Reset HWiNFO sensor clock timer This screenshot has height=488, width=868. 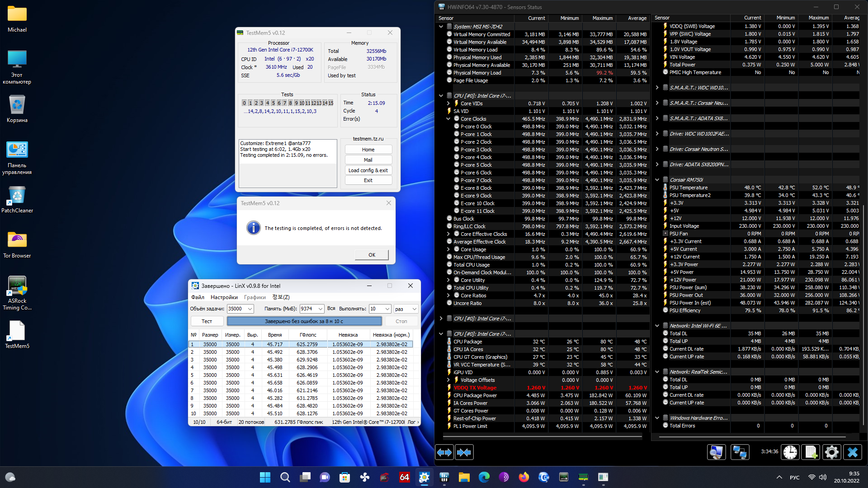coord(790,452)
